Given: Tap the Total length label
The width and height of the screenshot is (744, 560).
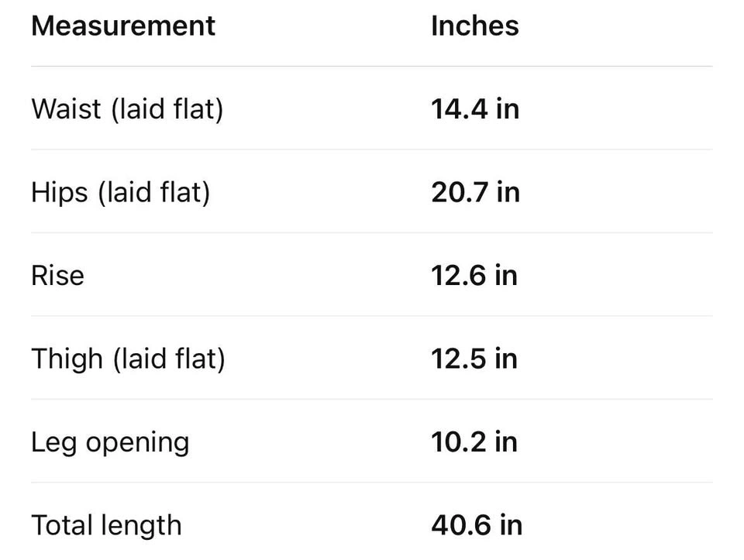Looking at the screenshot, I should click(x=106, y=527).
